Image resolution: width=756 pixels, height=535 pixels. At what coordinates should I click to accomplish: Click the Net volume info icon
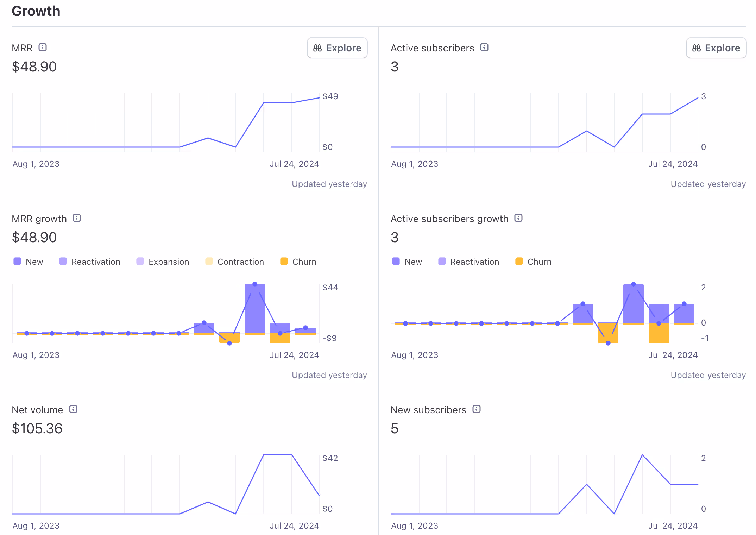(x=73, y=409)
